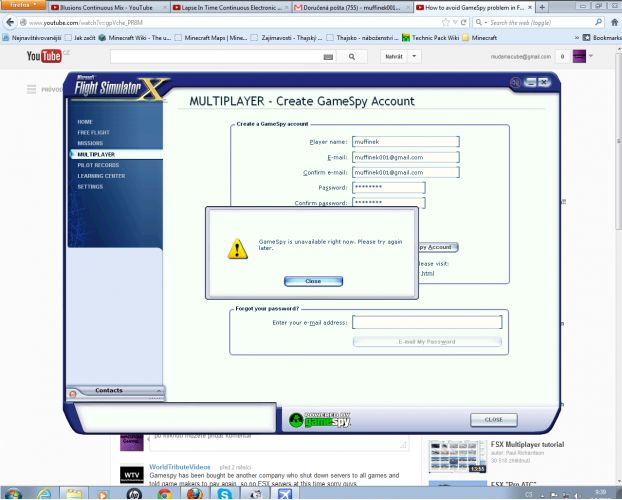Screen dimensions: 622x500
Task: Click the Powered by GameSpy logo
Action: click(320, 420)
